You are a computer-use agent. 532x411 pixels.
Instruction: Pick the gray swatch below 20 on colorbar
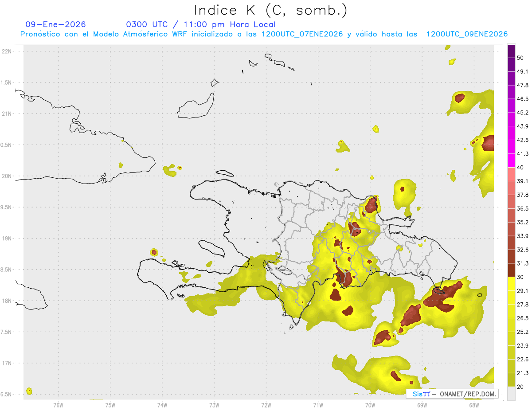coord(511,394)
